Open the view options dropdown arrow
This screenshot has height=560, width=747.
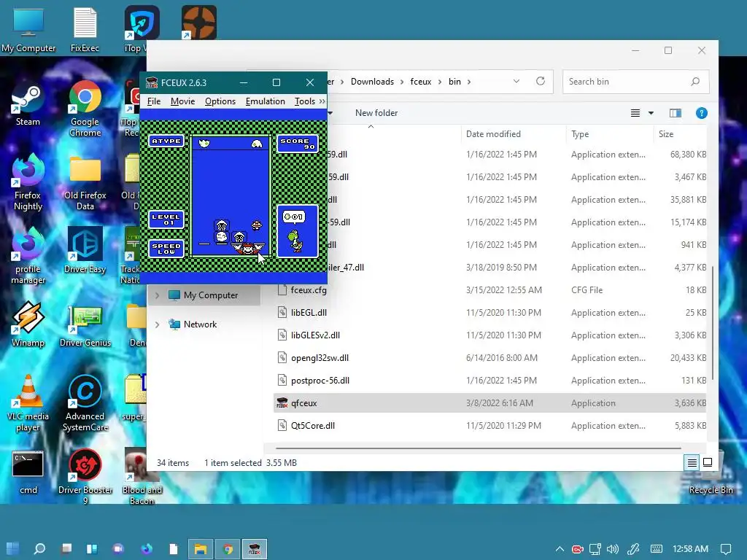coord(651,113)
